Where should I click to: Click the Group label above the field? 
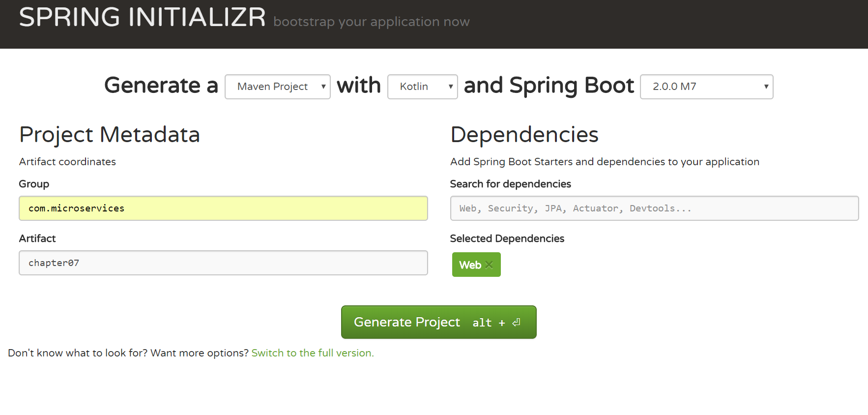[34, 184]
